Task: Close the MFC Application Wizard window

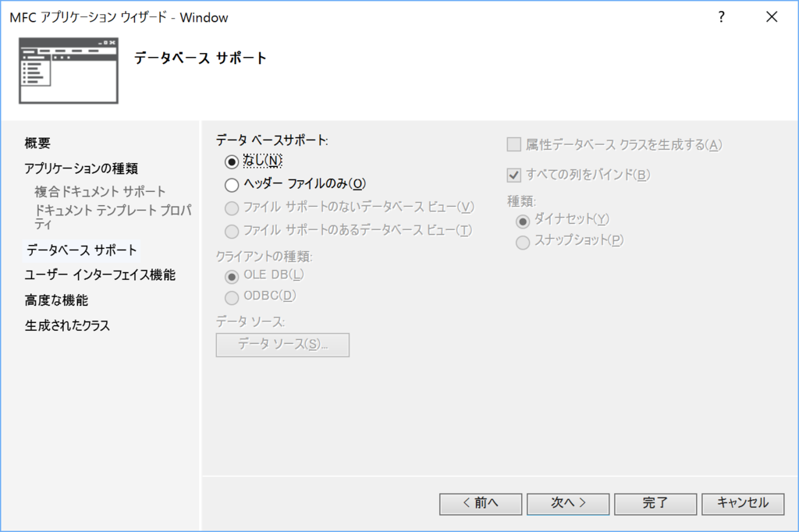Action: [772, 17]
